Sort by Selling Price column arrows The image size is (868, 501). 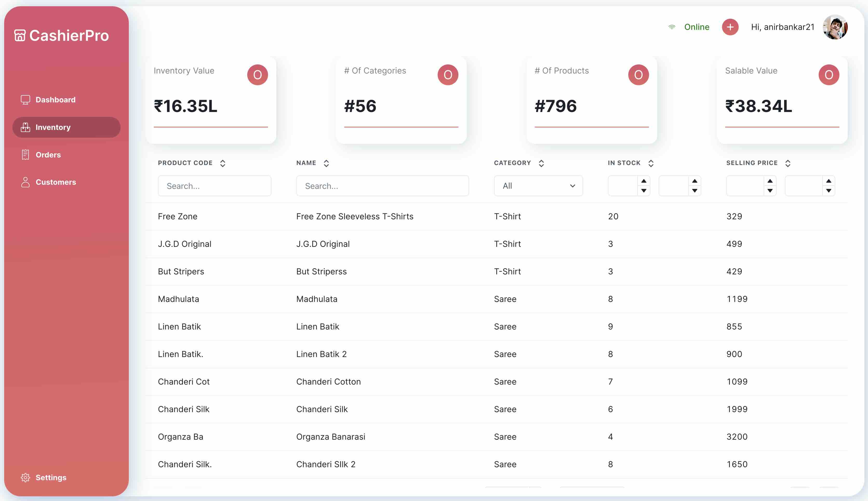(787, 163)
